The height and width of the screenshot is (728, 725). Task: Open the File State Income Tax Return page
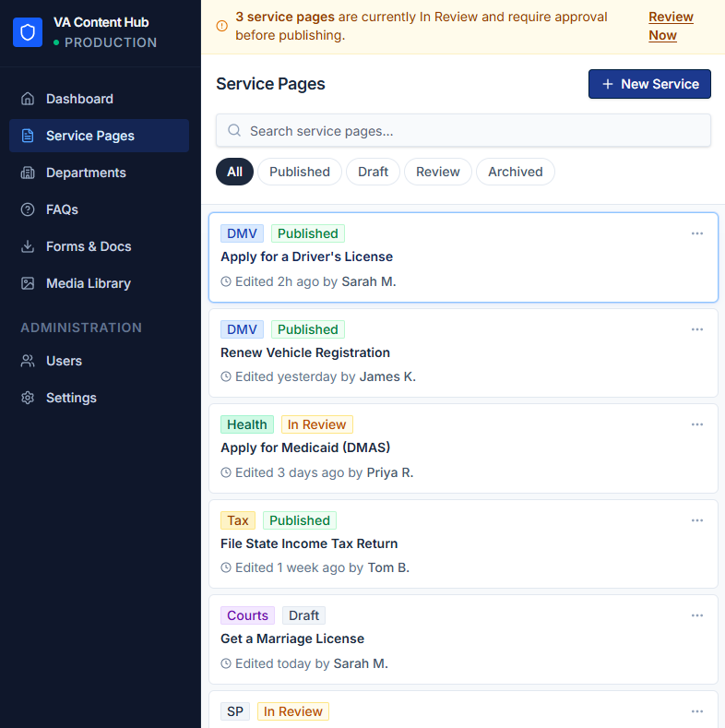point(309,543)
